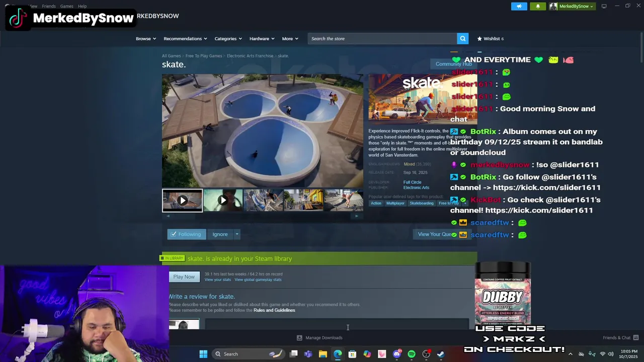This screenshot has height=362, width=644.
Task: Open the MerkedBySnow account dropdown
Action: pos(572,6)
